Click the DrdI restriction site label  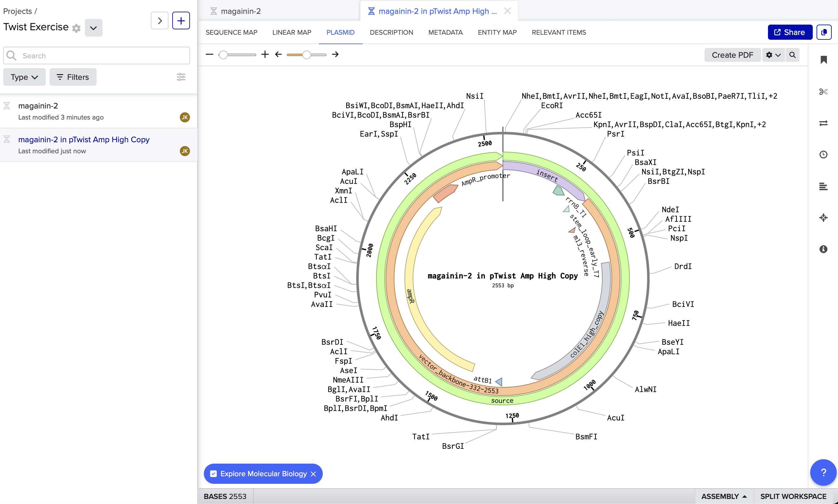[x=683, y=266]
